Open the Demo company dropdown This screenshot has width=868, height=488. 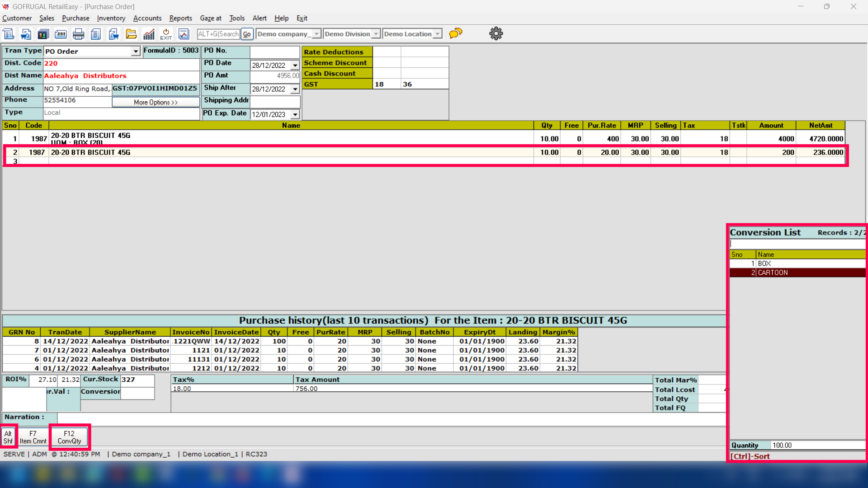click(316, 34)
